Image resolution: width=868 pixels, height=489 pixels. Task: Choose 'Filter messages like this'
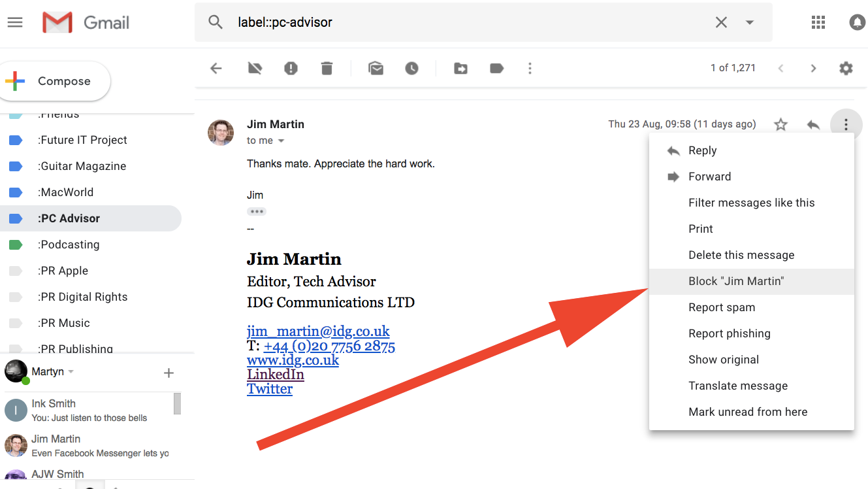tap(751, 203)
